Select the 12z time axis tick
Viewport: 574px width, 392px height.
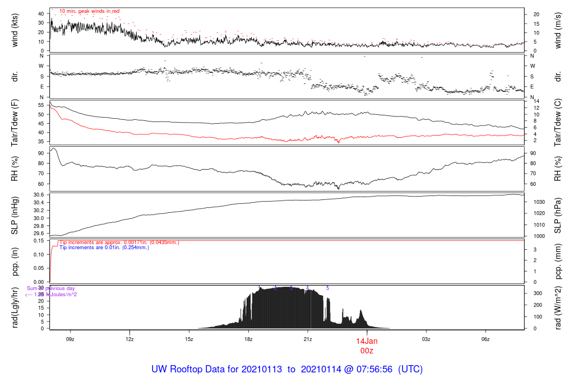129,339
